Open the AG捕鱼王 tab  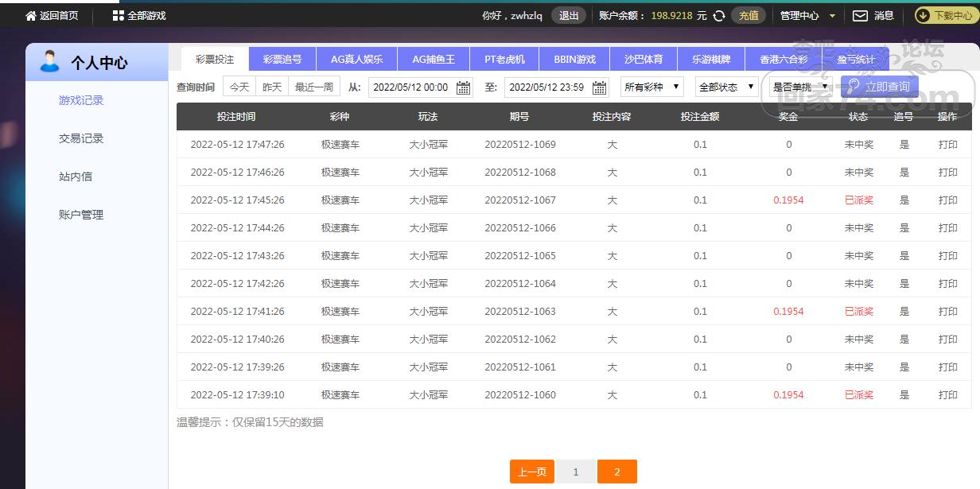coord(434,60)
